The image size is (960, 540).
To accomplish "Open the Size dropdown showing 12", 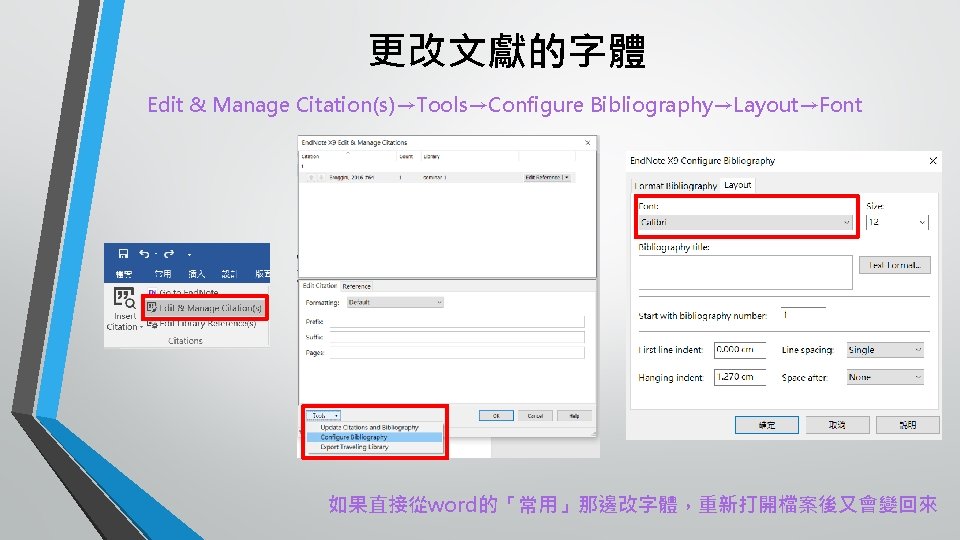I will (897, 222).
